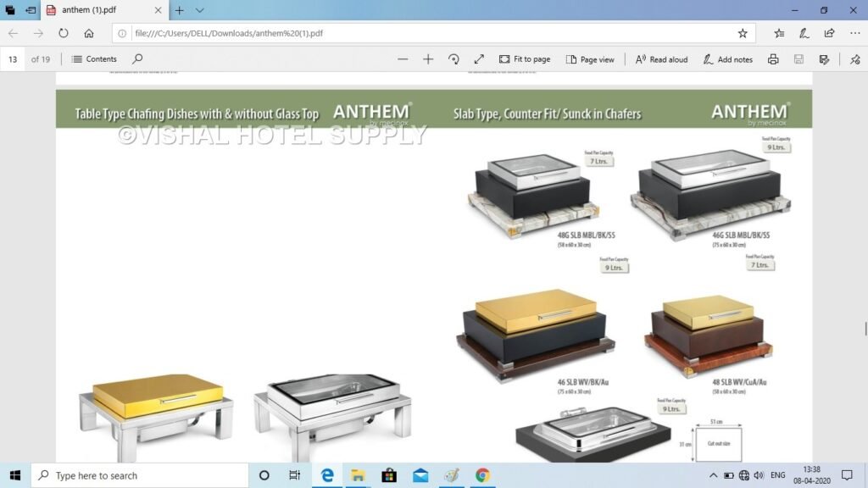Click the 46G SLB MBL/BK/SS label
The height and width of the screenshot is (488, 868).
(741, 236)
